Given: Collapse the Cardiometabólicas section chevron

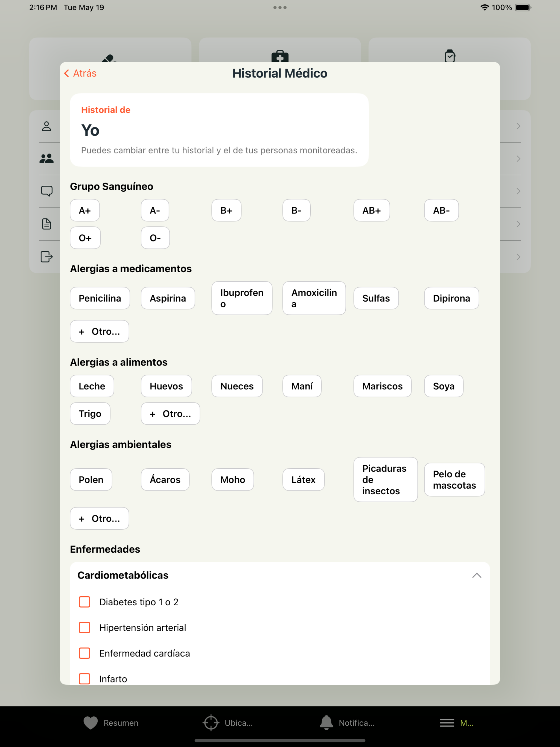Looking at the screenshot, I should point(477,575).
